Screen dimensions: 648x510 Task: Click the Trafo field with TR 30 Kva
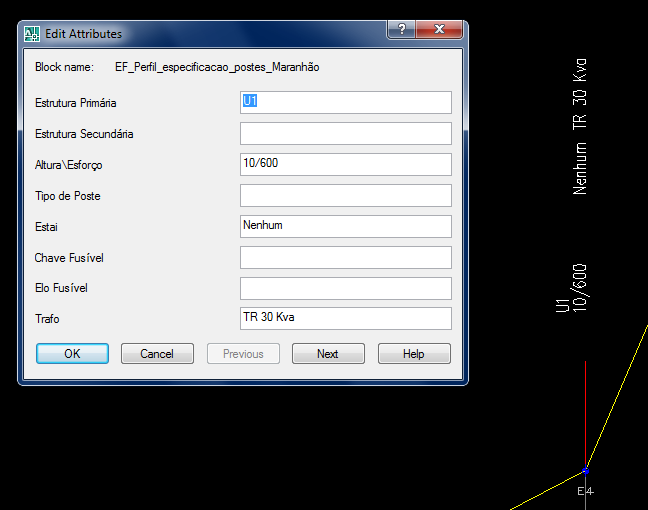[x=346, y=318]
